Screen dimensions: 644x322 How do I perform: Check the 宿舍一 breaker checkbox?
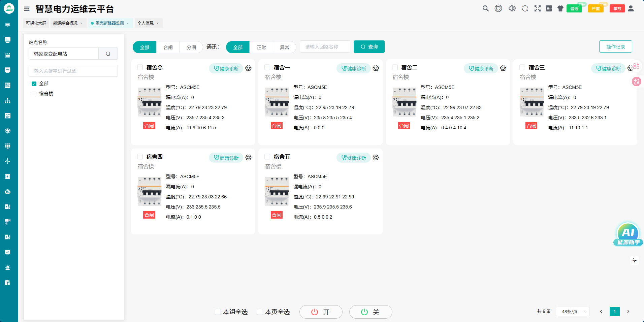coord(267,67)
